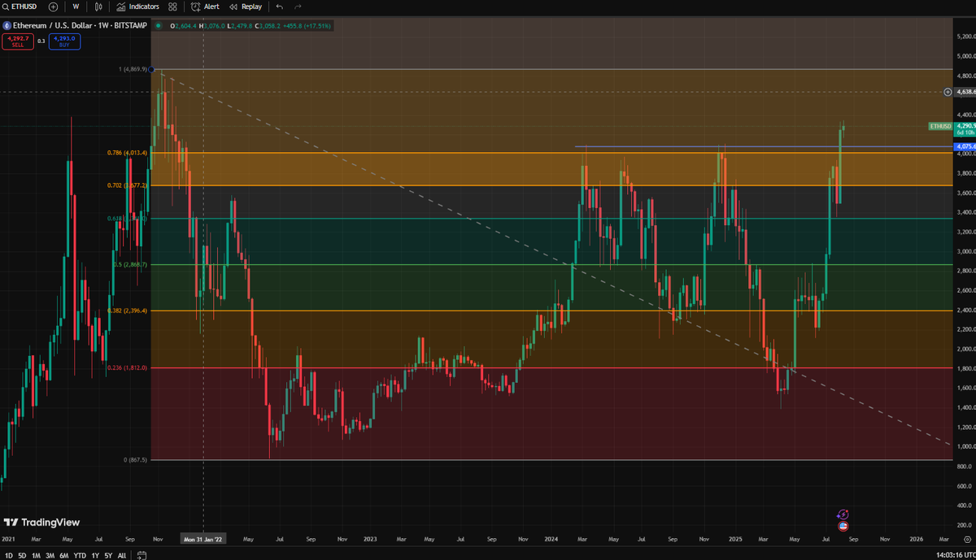Viewport: 976px width, 560px height.
Task: Click the ETHUSD price label tag
Action: click(941, 126)
